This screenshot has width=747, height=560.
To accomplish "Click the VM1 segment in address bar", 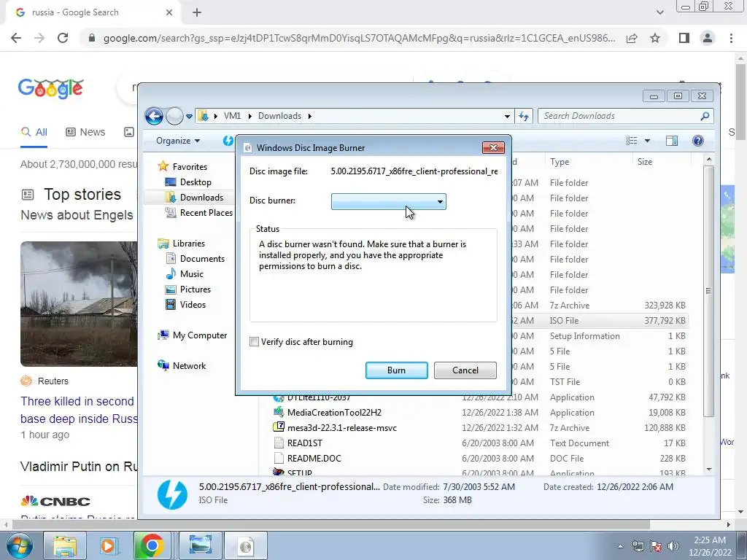I will 232,116.
